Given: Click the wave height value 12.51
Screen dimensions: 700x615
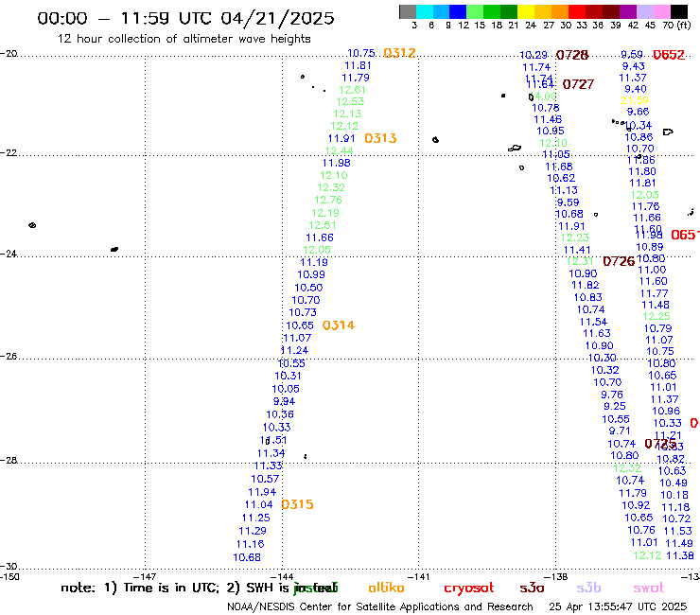Looking at the screenshot, I should (x=323, y=225).
